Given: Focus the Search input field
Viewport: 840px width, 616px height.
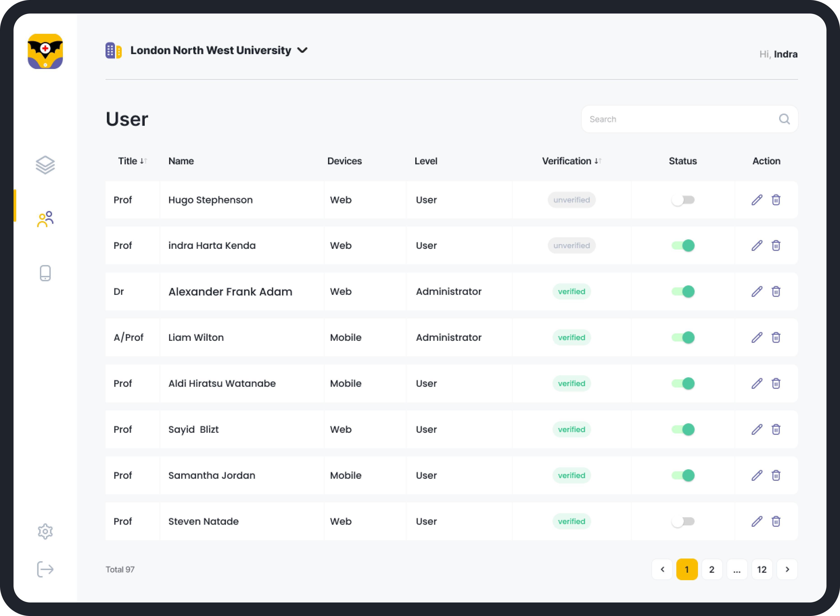Looking at the screenshot, I should point(679,119).
